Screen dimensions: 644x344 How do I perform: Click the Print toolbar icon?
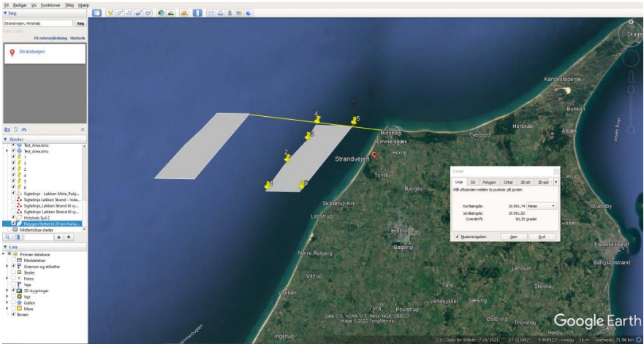[x=221, y=13]
